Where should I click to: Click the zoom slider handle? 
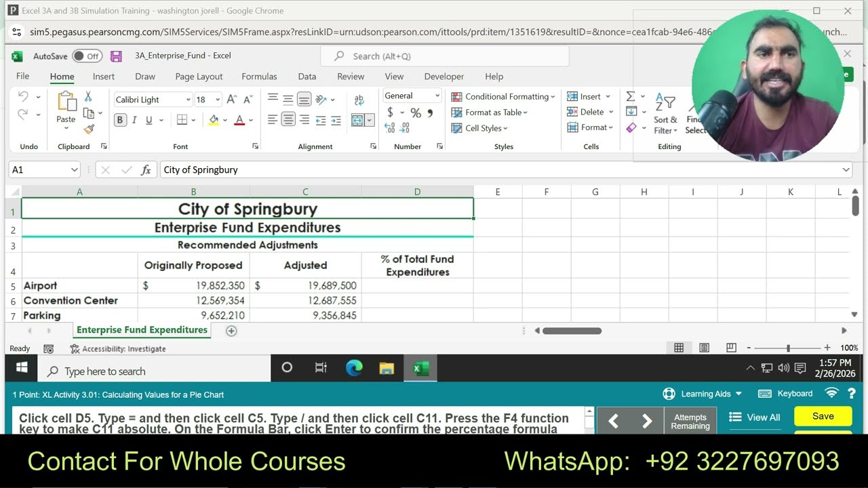[x=788, y=348]
